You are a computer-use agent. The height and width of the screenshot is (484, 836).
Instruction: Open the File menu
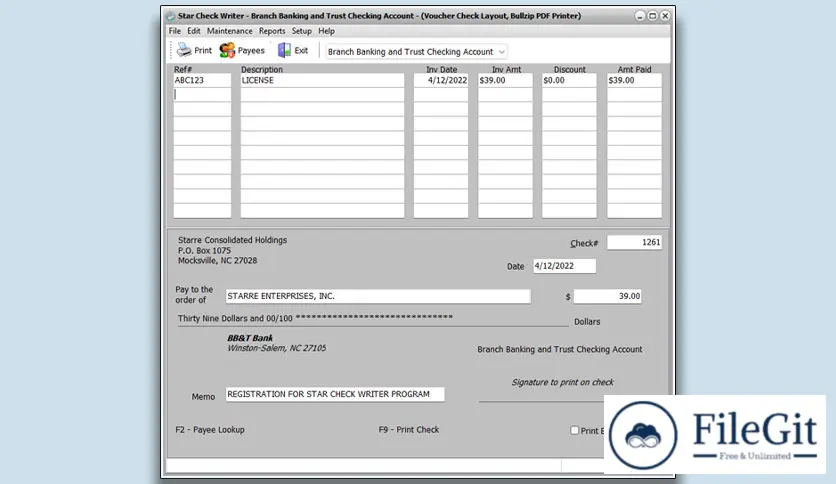pyautogui.click(x=174, y=31)
